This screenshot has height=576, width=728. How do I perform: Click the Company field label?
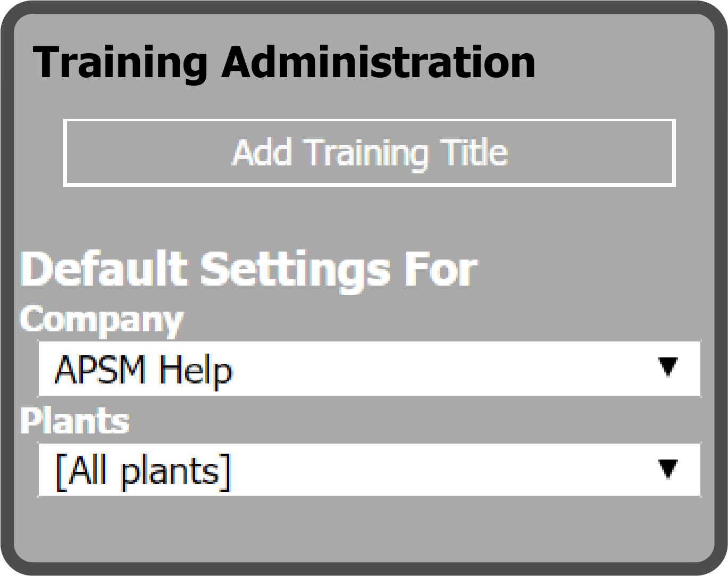click(101, 320)
